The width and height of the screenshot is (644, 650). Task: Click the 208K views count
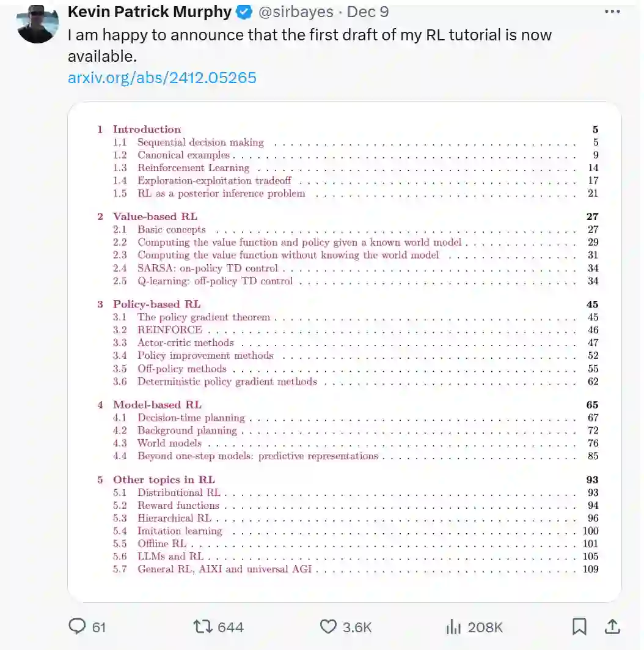485,627
